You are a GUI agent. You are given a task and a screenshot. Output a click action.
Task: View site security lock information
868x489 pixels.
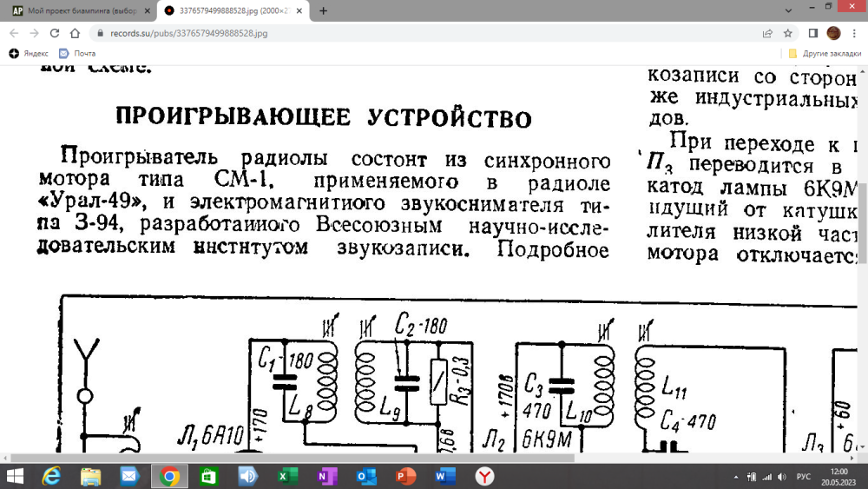[100, 33]
